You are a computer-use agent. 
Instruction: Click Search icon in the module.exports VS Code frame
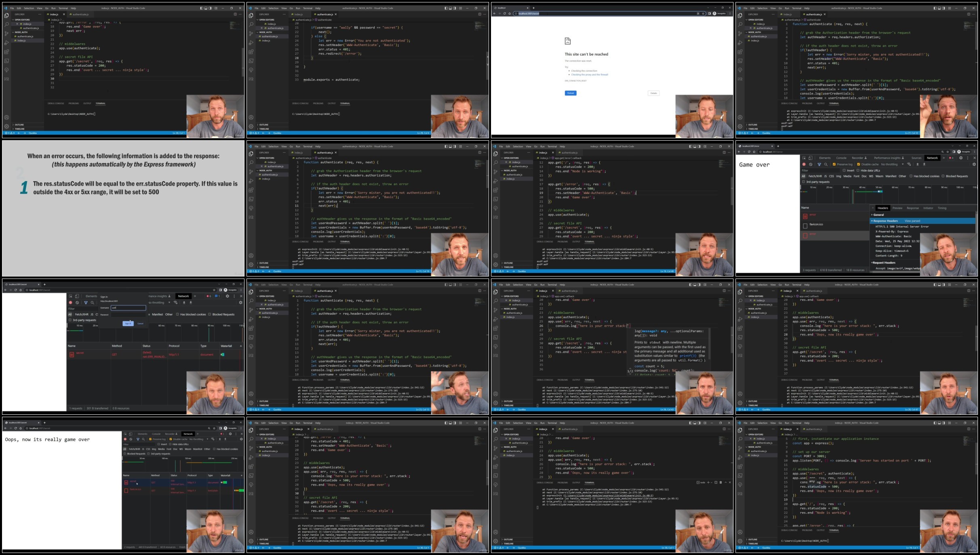pos(251,24)
